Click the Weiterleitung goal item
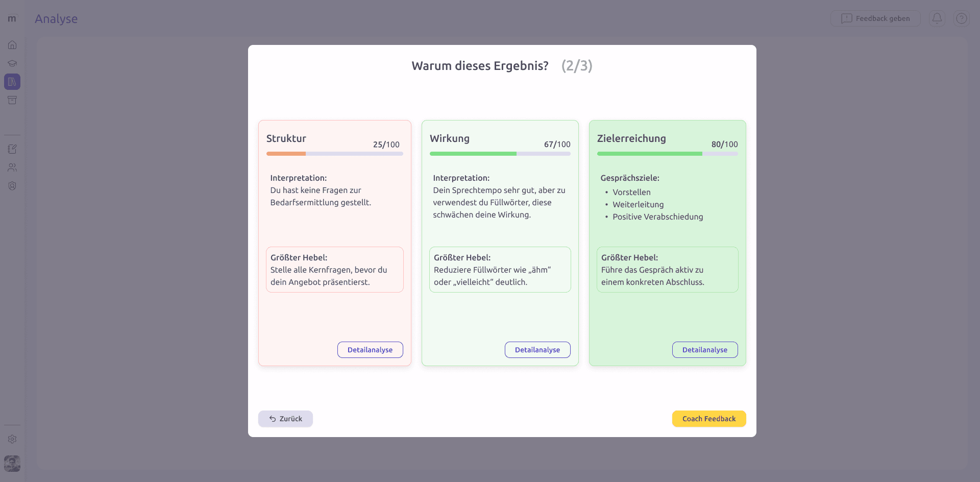980x482 pixels. pos(638,205)
